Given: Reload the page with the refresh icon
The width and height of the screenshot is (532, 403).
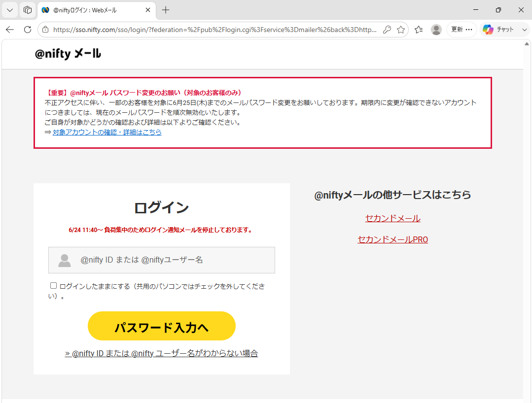Looking at the screenshot, I should [28, 30].
